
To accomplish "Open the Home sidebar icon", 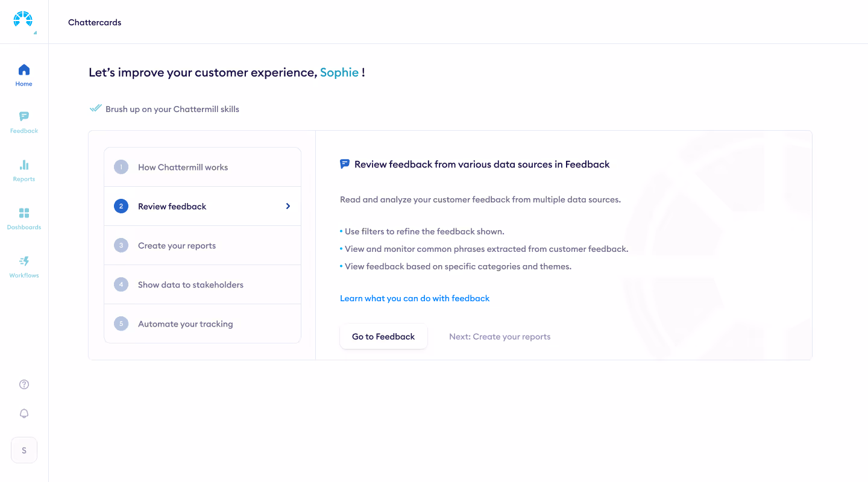I will pyautogui.click(x=24, y=69).
